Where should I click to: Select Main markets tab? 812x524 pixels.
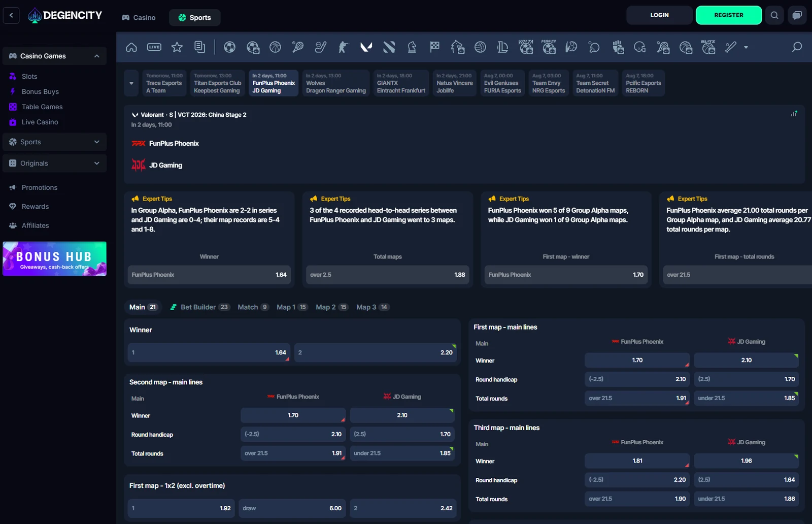tap(144, 307)
